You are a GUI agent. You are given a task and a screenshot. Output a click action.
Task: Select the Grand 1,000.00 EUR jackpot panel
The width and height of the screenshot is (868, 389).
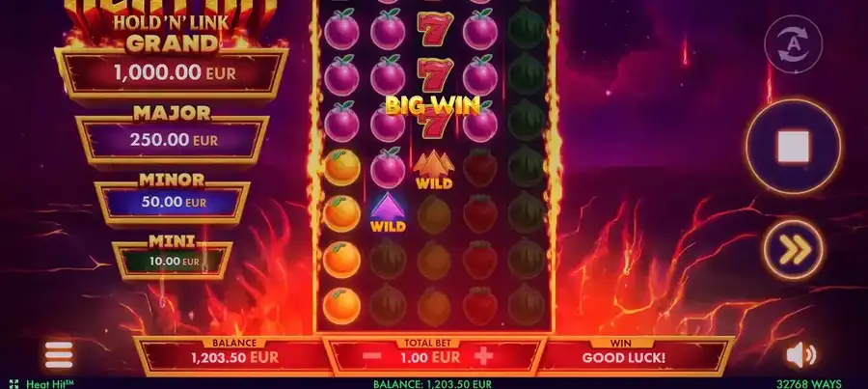(172, 72)
